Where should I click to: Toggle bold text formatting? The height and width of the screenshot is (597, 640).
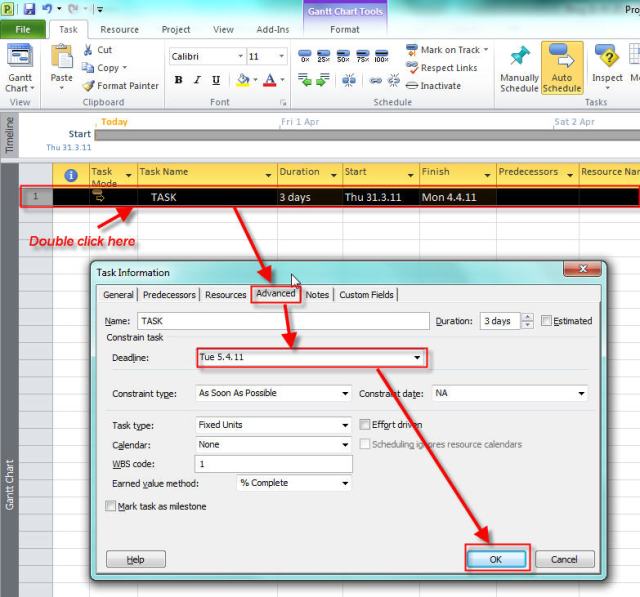pos(178,81)
